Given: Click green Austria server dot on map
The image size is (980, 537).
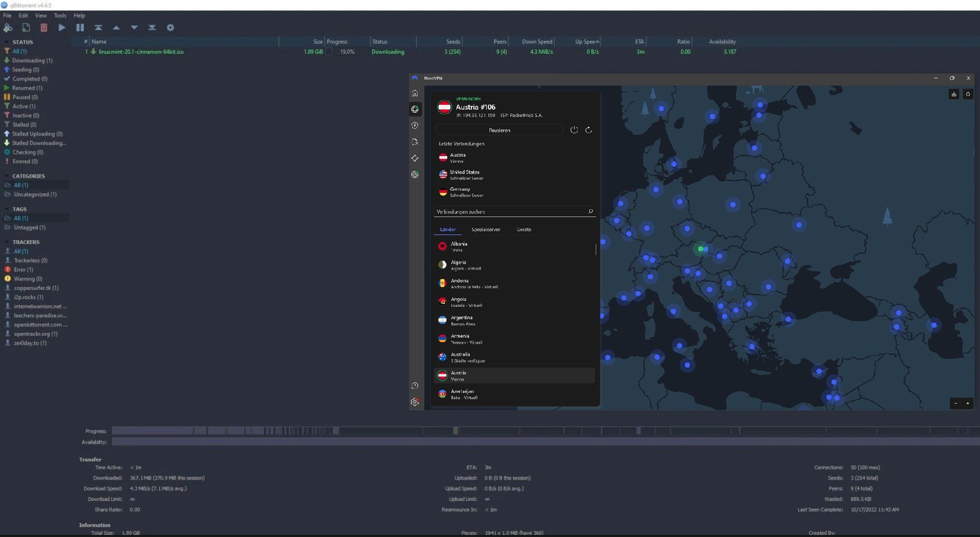Looking at the screenshot, I should 700,249.
